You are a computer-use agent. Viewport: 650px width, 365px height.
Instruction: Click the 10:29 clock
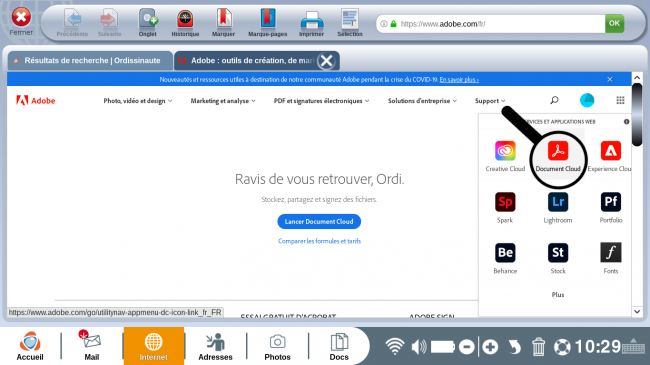pos(597,346)
